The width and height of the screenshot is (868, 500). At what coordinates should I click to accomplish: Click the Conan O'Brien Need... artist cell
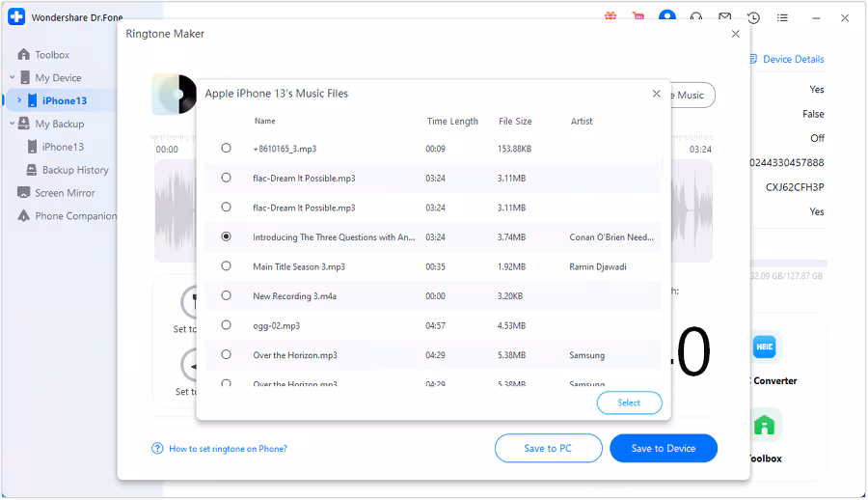611,236
